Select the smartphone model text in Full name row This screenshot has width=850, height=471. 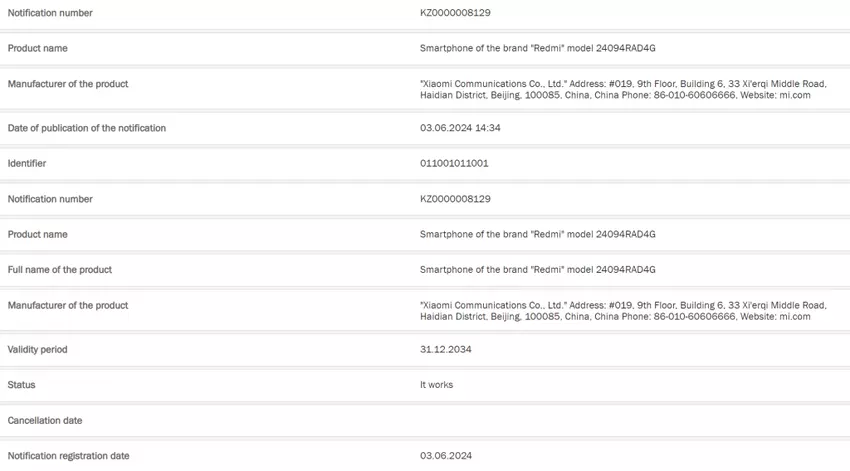click(537, 270)
